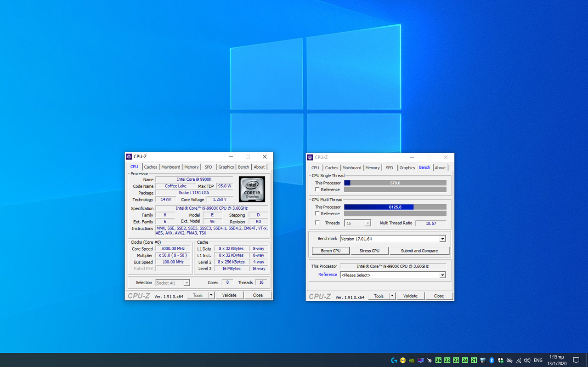This screenshot has height=367, width=588.
Task: Click Validate in the Bench tab window
Action: 410,296
